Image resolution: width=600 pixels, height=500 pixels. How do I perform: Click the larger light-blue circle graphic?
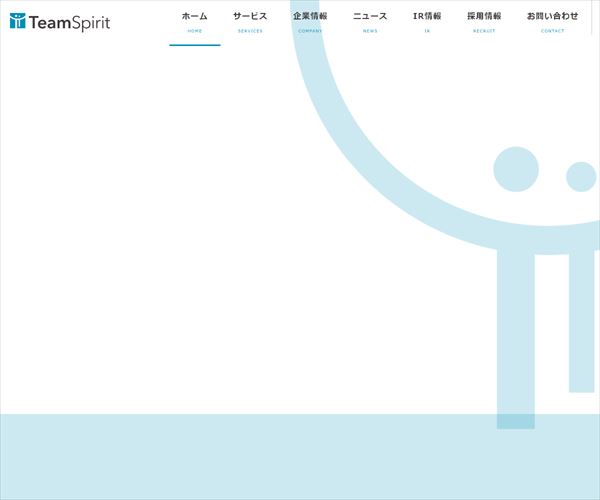pos(516,169)
